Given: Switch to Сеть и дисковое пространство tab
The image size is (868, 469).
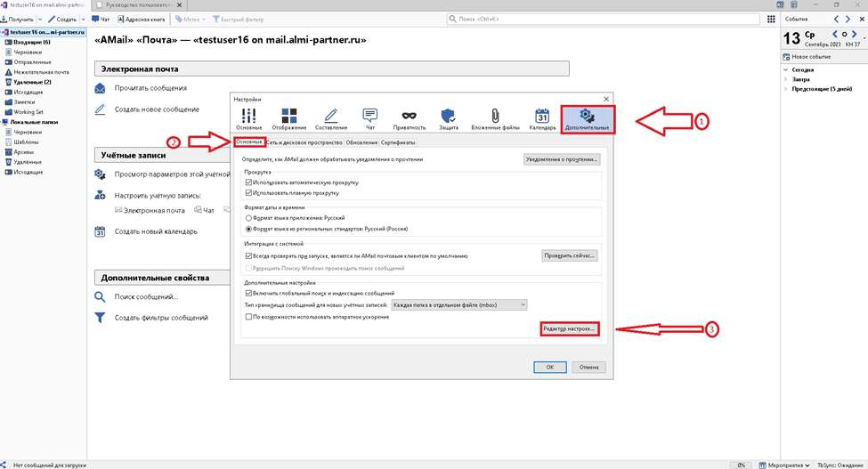Looking at the screenshot, I should pyautogui.click(x=304, y=142).
